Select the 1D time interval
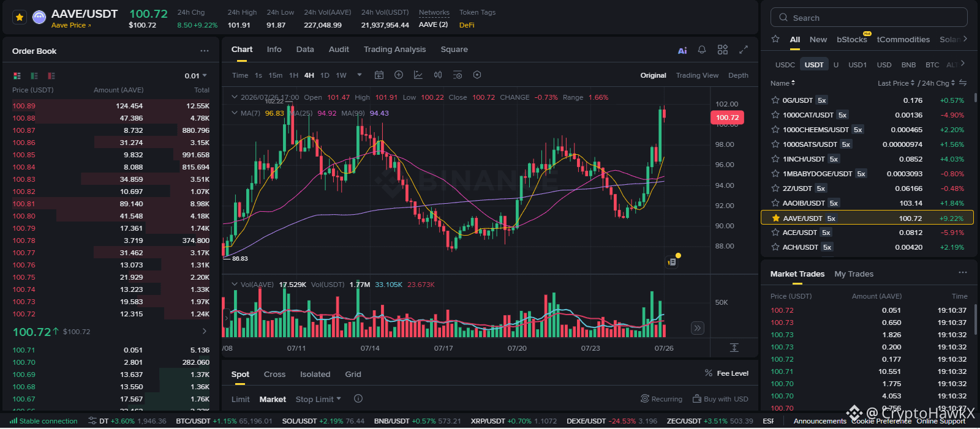 [325, 75]
